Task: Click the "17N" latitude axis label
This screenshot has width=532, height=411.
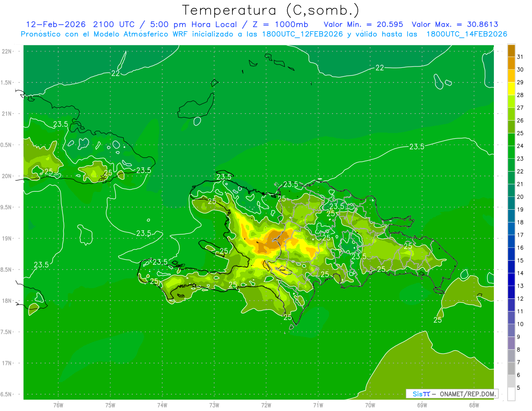Action: 7,363
